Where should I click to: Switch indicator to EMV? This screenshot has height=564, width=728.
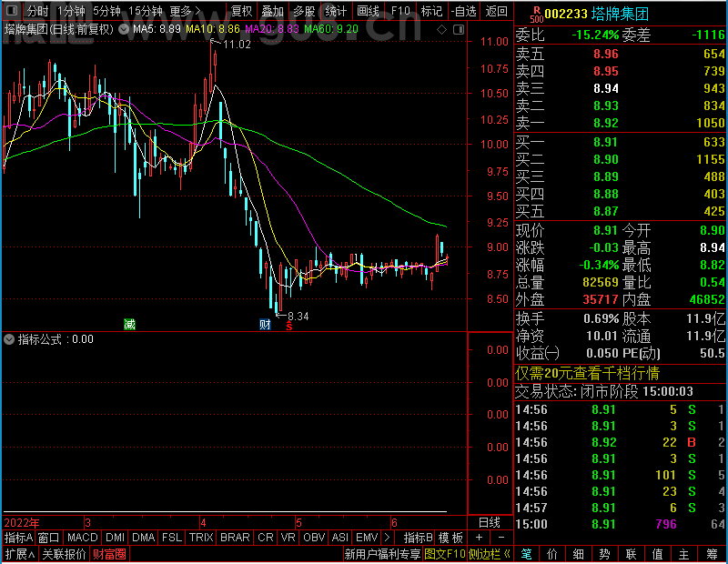(367, 538)
